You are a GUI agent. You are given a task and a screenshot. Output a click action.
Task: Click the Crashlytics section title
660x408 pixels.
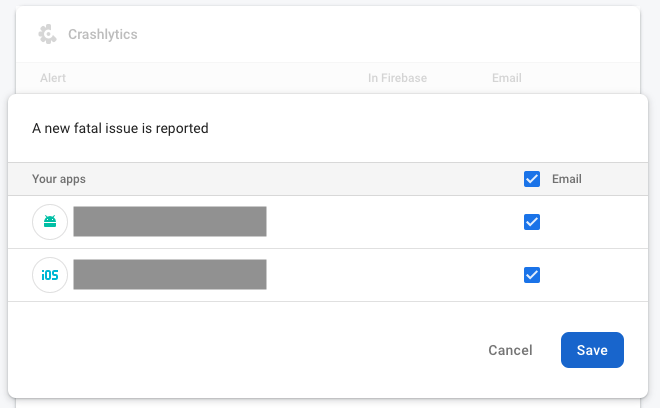point(103,34)
